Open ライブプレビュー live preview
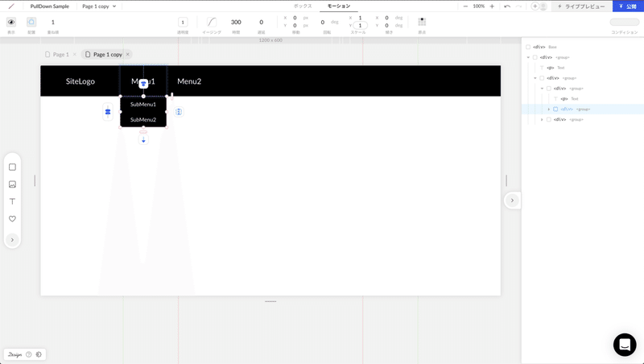 pyautogui.click(x=581, y=6)
